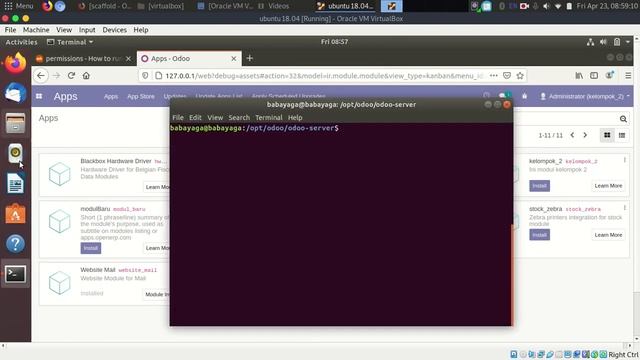Select Terminal icon in the dock

point(16,274)
